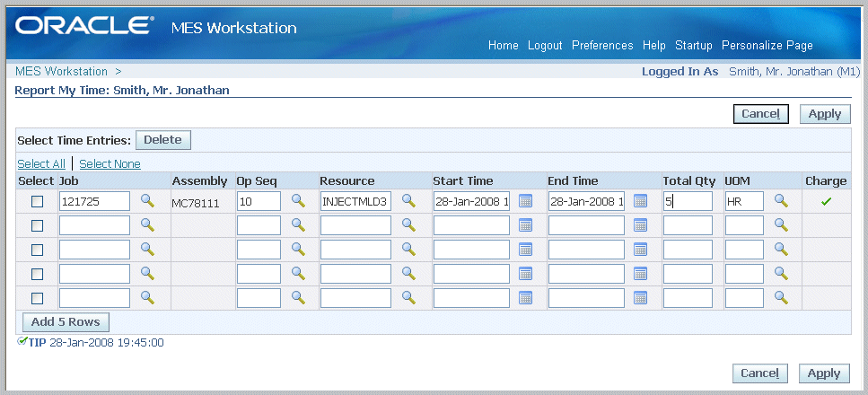Viewport: 868px width, 395px height.
Task: Click logged-in user Smith, Mr. Jonathan (M1)
Action: [795, 72]
